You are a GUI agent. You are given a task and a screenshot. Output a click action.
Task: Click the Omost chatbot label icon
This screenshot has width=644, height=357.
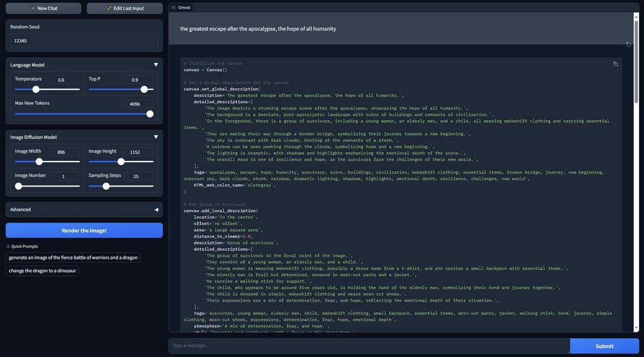(x=174, y=8)
